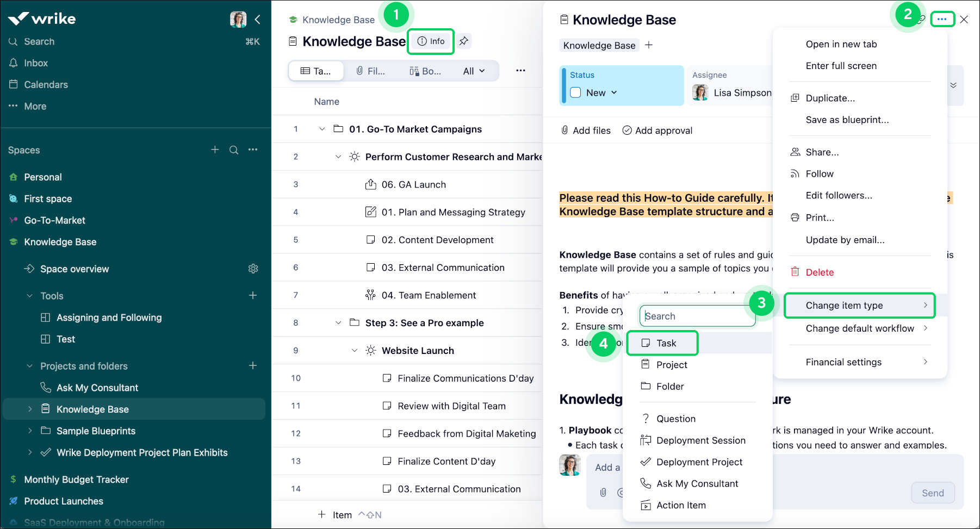Click the Info button beside the Knowledge Base title
Viewport: 980px width, 529px height.
[430, 41]
